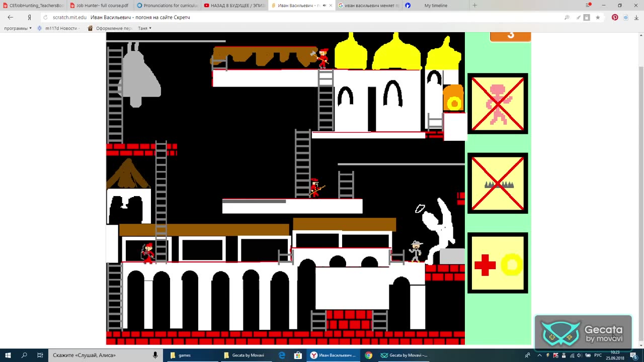Launch Microsoft Edge from taskbar
This screenshot has width=644, height=362.
282,355
